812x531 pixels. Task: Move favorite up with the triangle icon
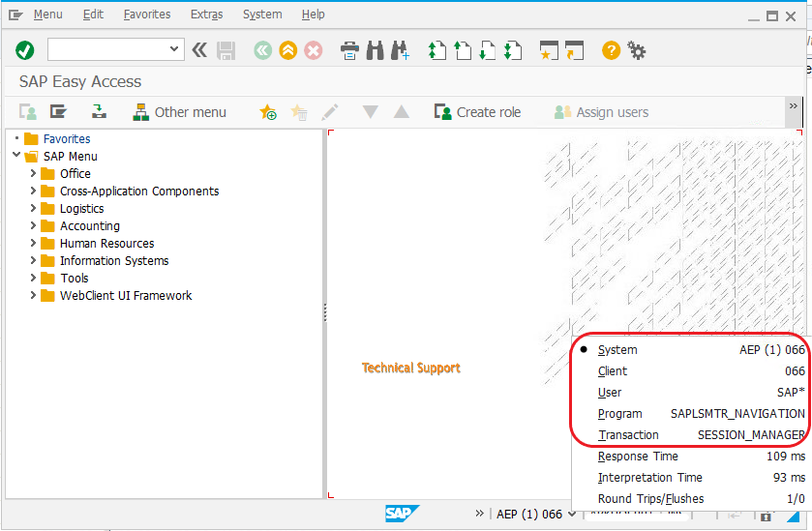click(402, 112)
